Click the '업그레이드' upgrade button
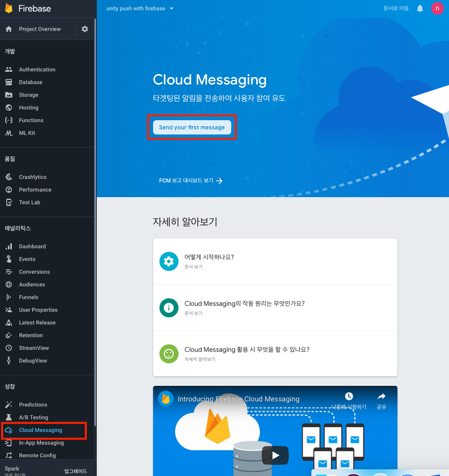Image resolution: width=449 pixels, height=476 pixels. click(x=76, y=471)
